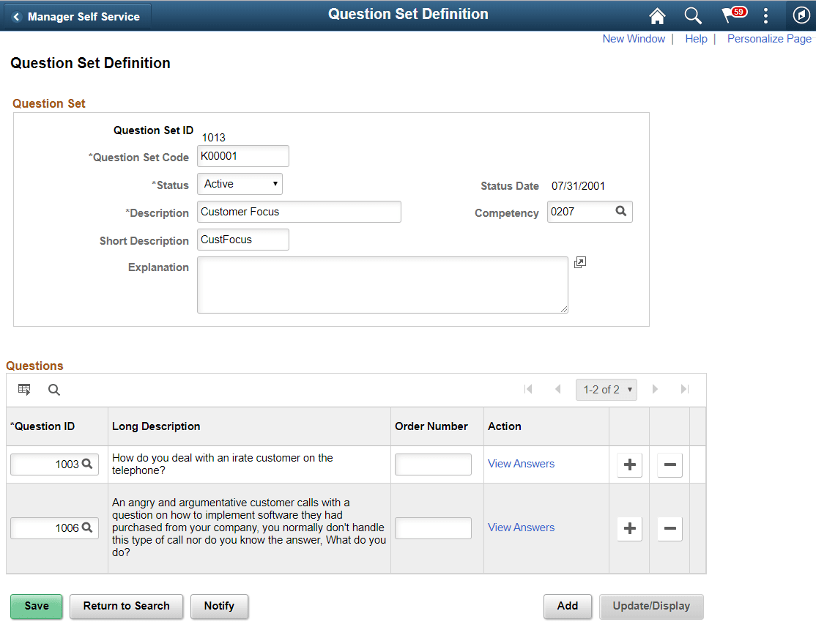
Task: Click Questions grid personalize icon
Action: coord(24,390)
